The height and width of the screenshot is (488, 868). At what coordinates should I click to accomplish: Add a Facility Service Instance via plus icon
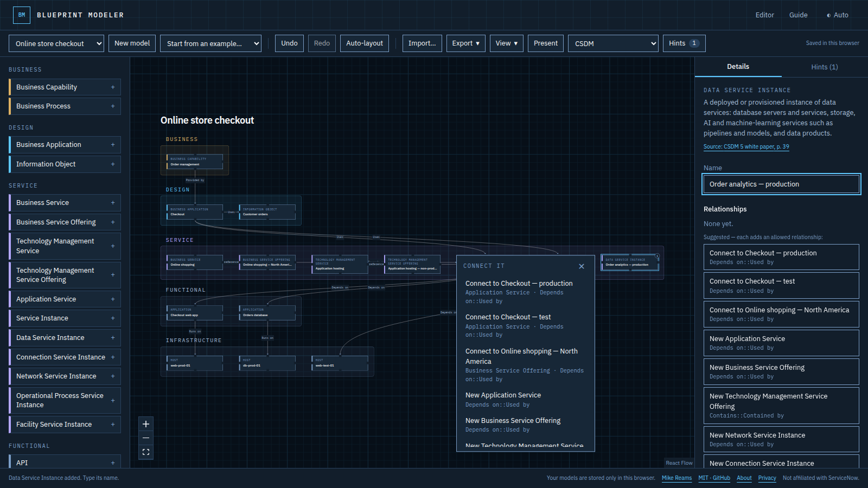113,425
